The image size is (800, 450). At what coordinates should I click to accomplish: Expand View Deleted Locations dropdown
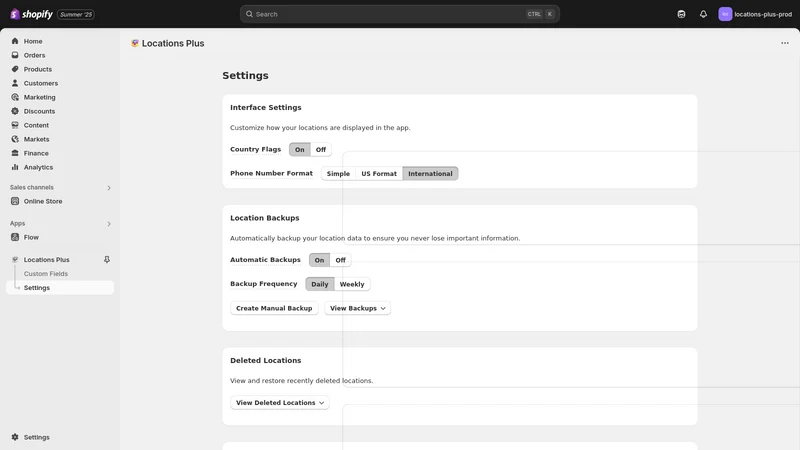click(x=280, y=403)
